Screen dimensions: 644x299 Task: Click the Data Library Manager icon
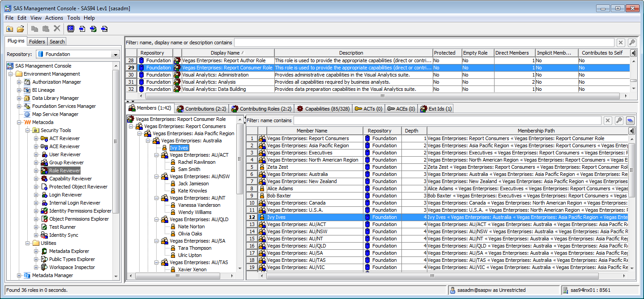click(x=27, y=98)
